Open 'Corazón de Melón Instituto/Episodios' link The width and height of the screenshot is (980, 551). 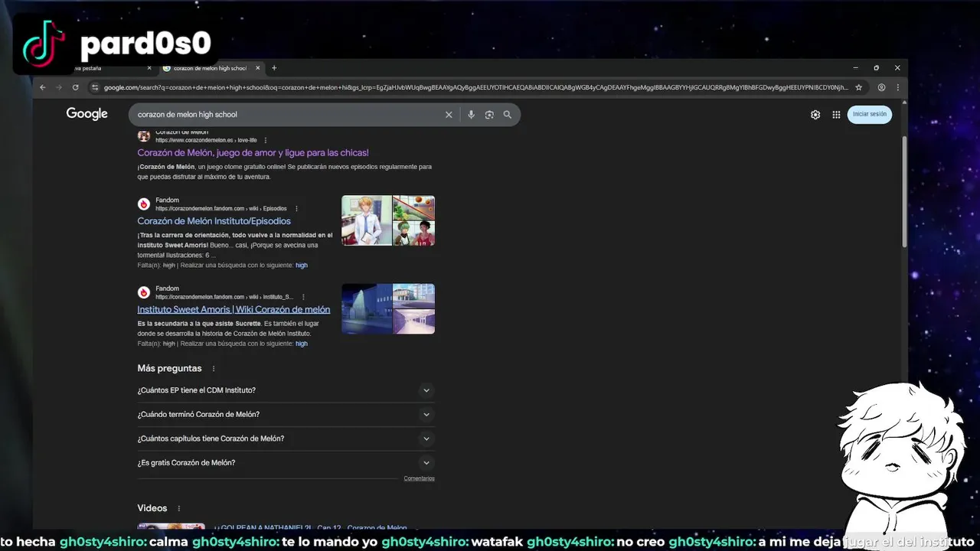pos(214,221)
